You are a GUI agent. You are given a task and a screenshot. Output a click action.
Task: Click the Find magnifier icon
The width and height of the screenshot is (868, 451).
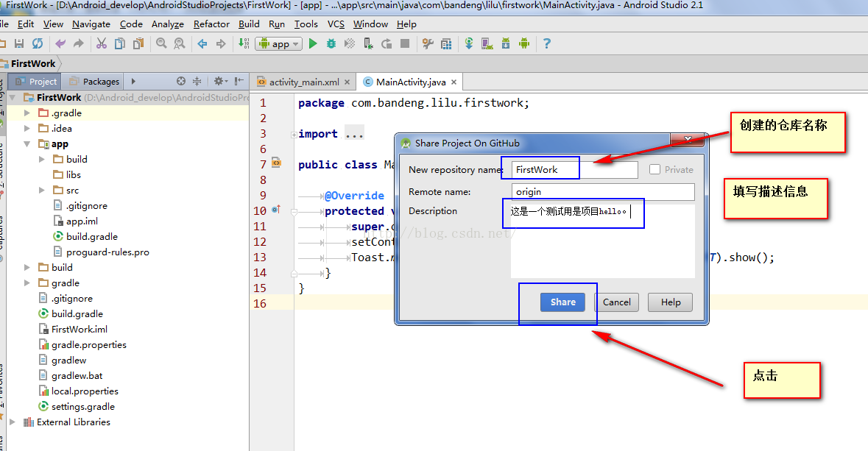coord(161,44)
